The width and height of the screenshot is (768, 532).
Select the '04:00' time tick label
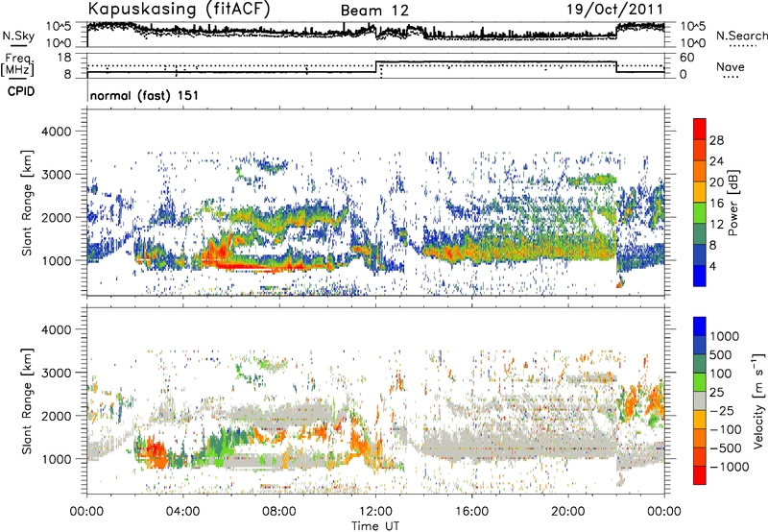coord(182,512)
